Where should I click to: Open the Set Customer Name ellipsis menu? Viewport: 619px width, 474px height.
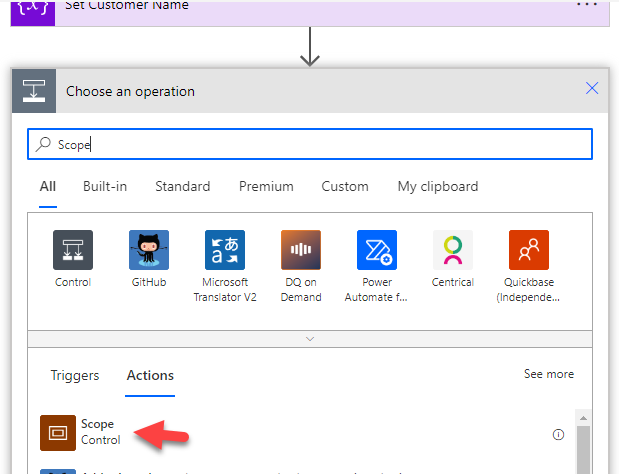(587, 5)
